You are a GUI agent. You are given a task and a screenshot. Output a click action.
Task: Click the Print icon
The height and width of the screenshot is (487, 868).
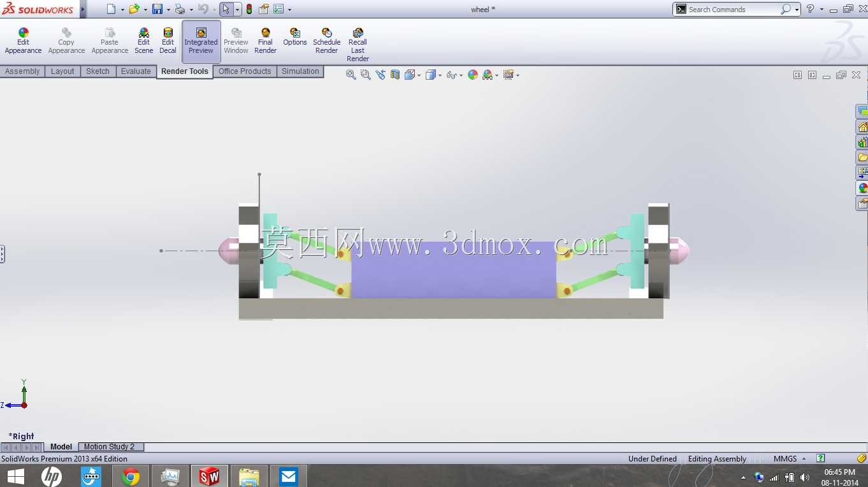click(x=180, y=9)
